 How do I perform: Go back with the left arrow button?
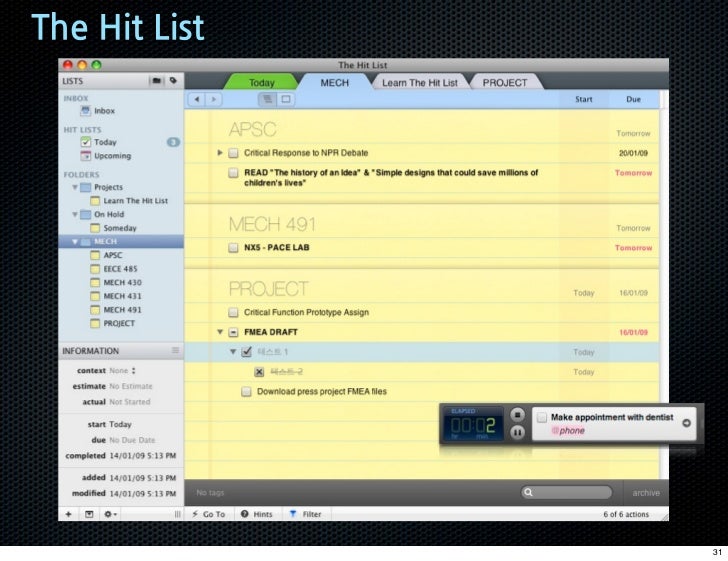click(x=197, y=99)
